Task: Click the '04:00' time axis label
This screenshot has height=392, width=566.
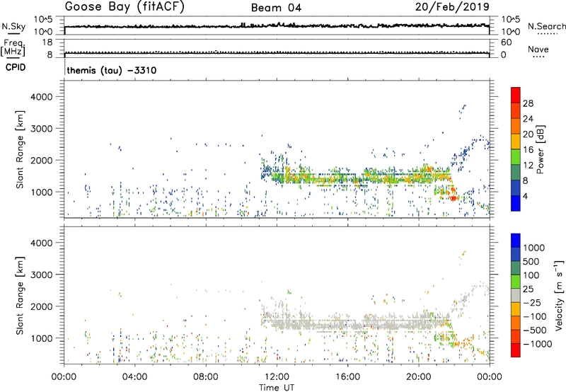Action: click(x=134, y=377)
